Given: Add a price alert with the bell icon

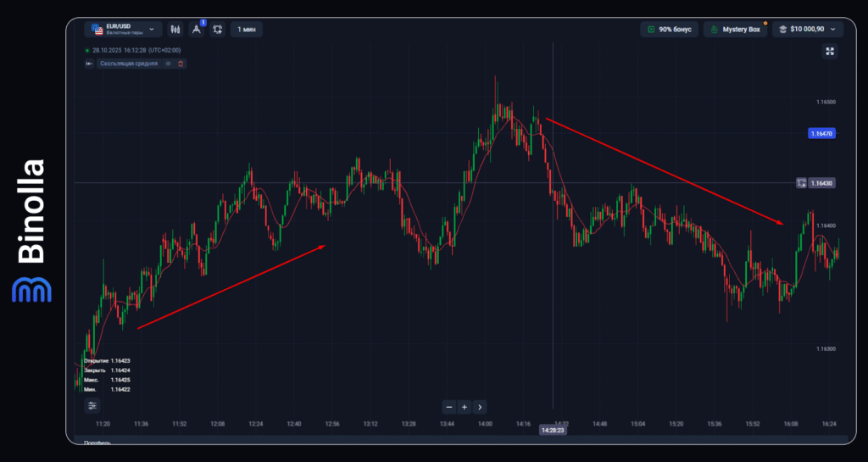Looking at the screenshot, I should (218, 30).
